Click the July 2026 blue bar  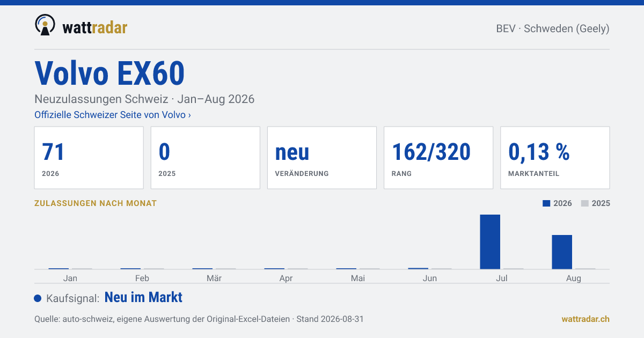490,241
